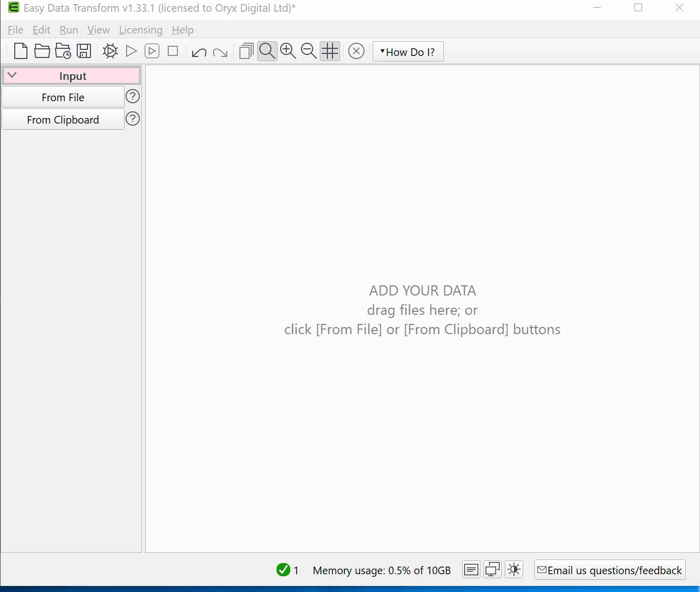This screenshot has height=592, width=700.
Task: Open the Licensing menu
Action: pos(141,30)
